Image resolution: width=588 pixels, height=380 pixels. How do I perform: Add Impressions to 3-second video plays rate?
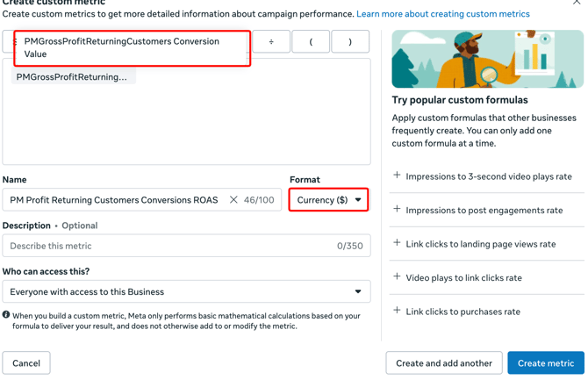tap(487, 176)
